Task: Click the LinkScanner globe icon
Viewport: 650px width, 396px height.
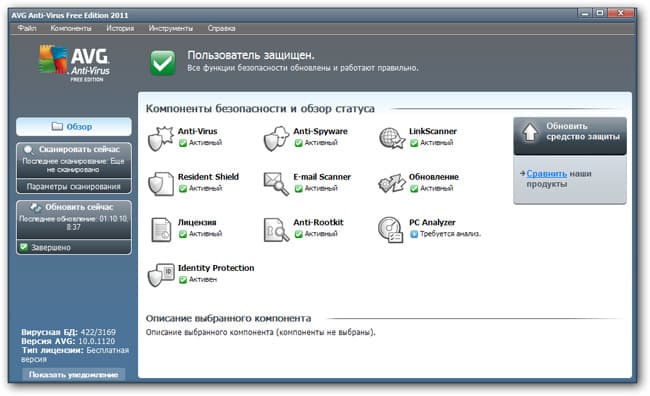Action: tap(391, 138)
